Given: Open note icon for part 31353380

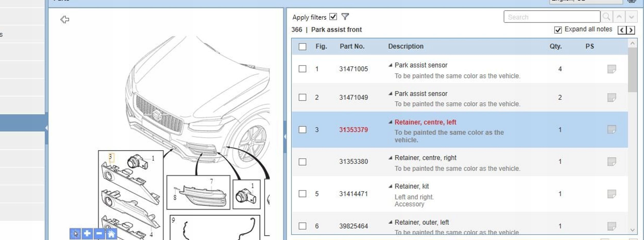Looking at the screenshot, I should (612, 162).
